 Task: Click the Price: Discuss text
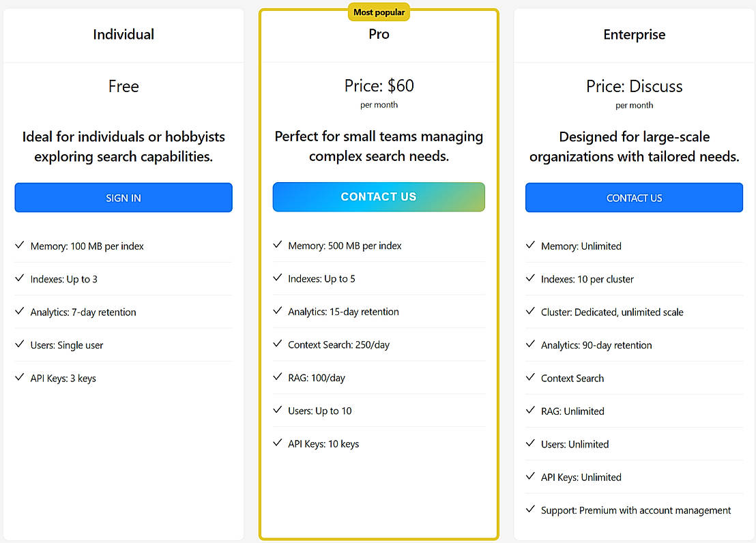634,87
